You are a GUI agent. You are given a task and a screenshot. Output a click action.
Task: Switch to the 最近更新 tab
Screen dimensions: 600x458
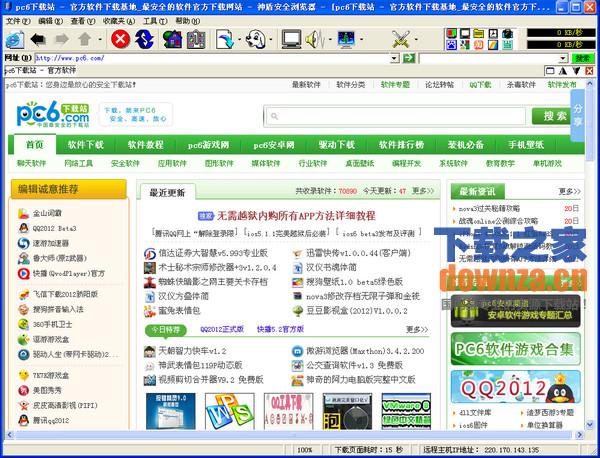coord(167,191)
